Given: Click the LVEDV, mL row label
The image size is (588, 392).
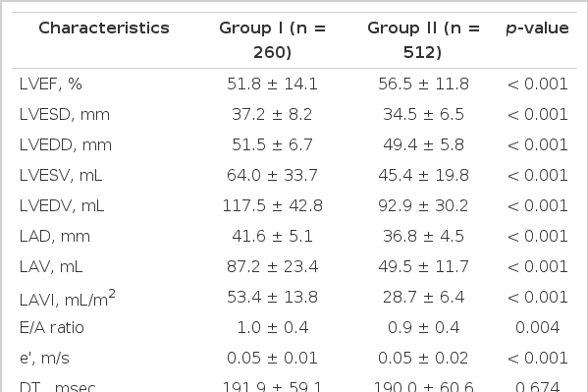Looking at the screenshot, I should click(62, 205).
